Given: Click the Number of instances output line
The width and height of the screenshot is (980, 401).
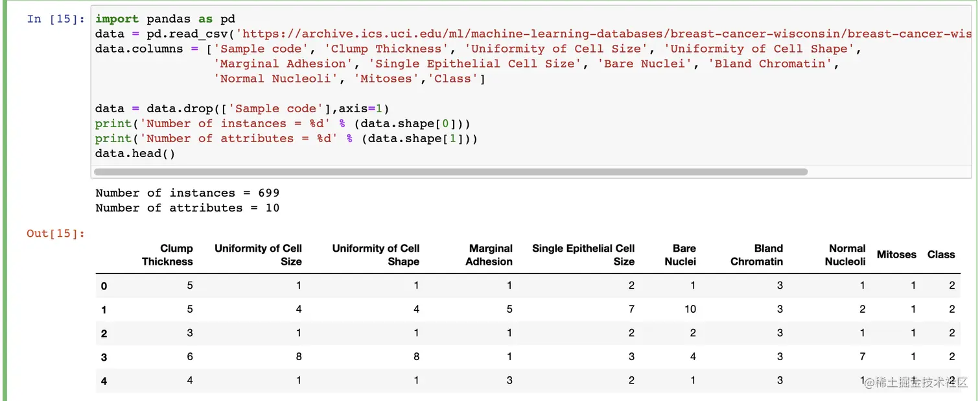Looking at the screenshot, I should 187,193.
